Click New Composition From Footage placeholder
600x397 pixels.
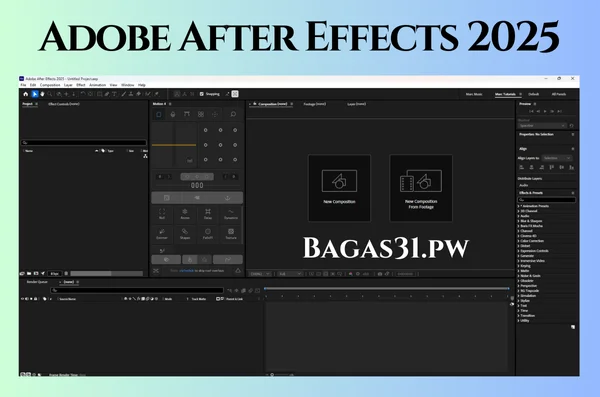(421, 188)
